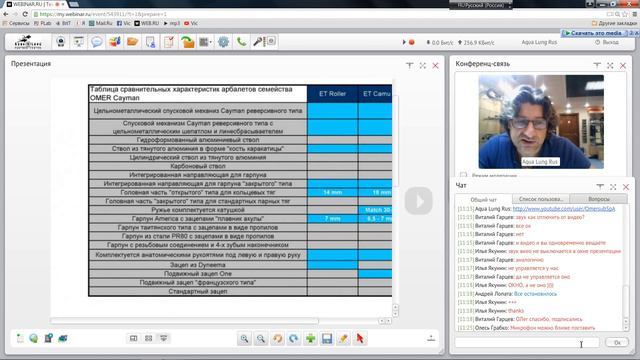Click the webinar logo in toolbar
The image size is (640, 360).
pyautogui.click(x=28, y=42)
